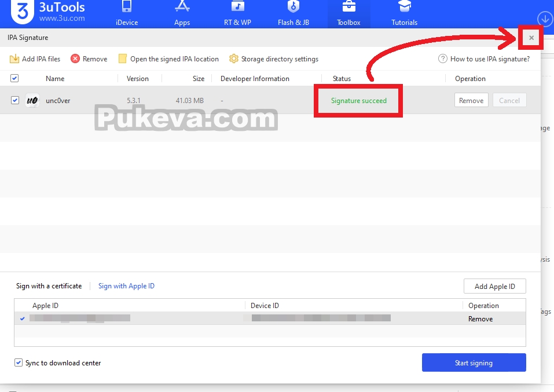Viewport: 554px width, 392px height.
Task: Open How to use IPA signature help
Action: pos(484,58)
